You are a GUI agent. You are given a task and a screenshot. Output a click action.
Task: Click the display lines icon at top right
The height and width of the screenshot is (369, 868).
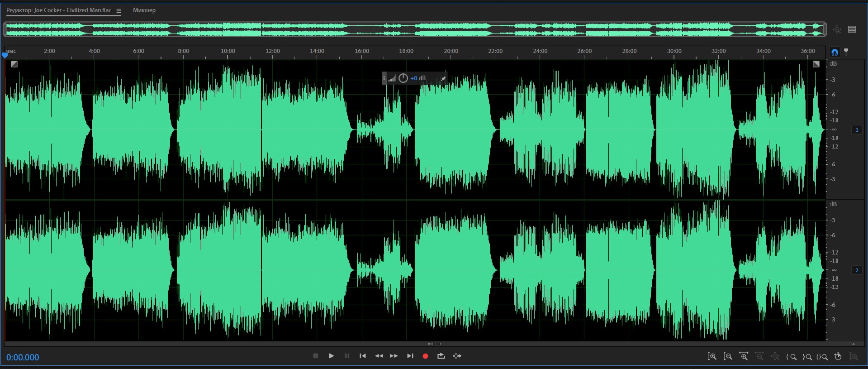(x=852, y=29)
